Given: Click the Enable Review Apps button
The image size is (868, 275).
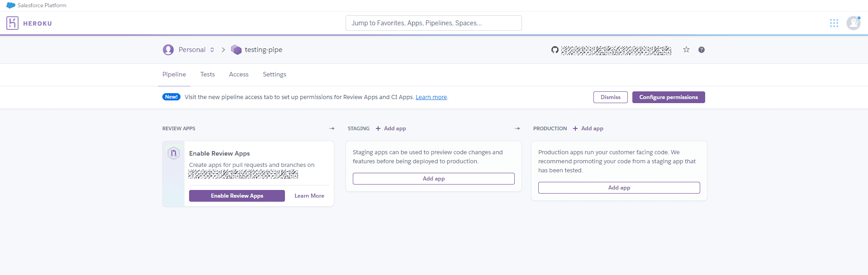Looking at the screenshot, I should click(237, 196).
